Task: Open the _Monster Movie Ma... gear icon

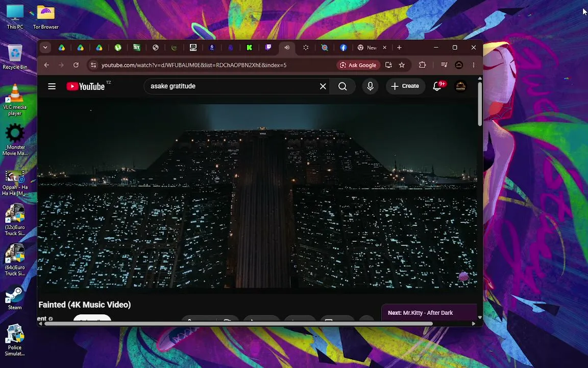Action: tap(15, 140)
